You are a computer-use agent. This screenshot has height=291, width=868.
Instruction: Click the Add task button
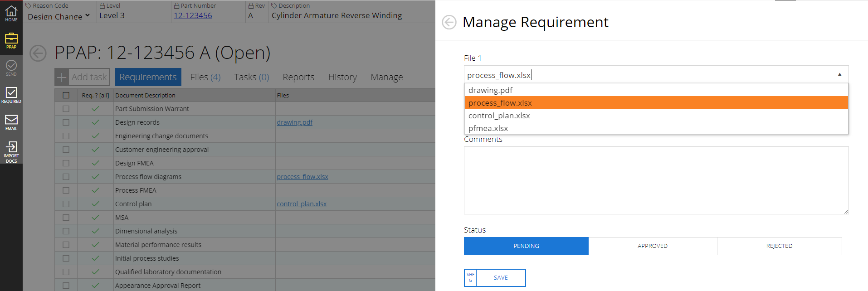point(83,78)
